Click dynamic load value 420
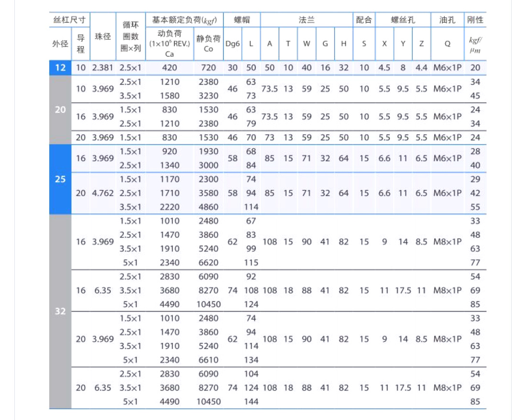Screen dimensions: 526x420 pyautogui.click(x=170, y=68)
